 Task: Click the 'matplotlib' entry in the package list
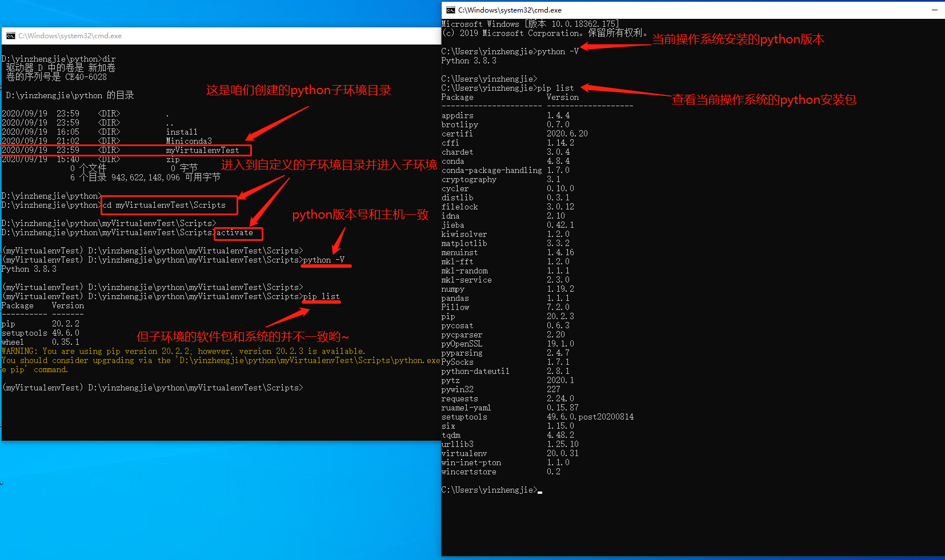pos(464,243)
